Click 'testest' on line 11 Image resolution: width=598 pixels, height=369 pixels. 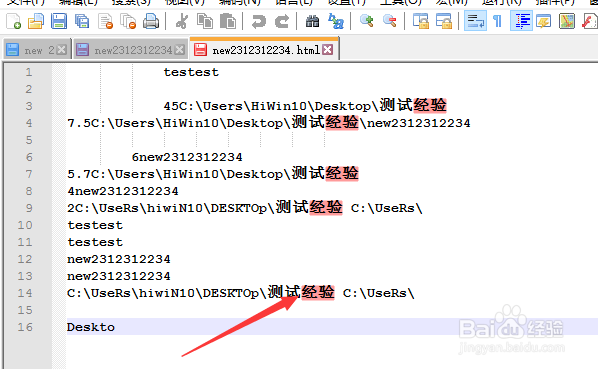click(x=95, y=242)
